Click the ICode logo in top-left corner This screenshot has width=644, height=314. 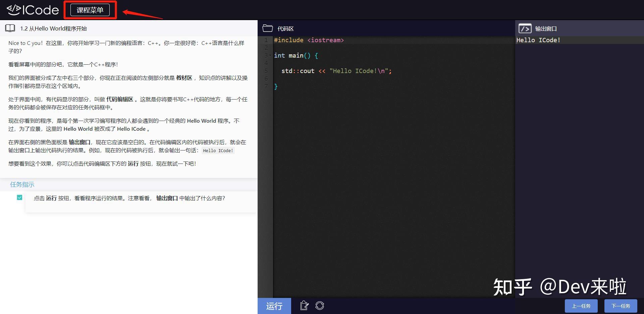(x=32, y=10)
